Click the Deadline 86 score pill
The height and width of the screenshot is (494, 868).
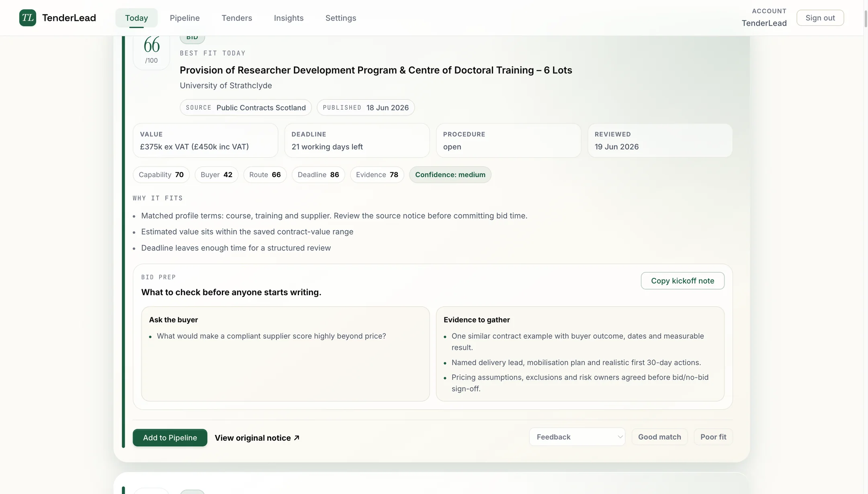pyautogui.click(x=318, y=175)
